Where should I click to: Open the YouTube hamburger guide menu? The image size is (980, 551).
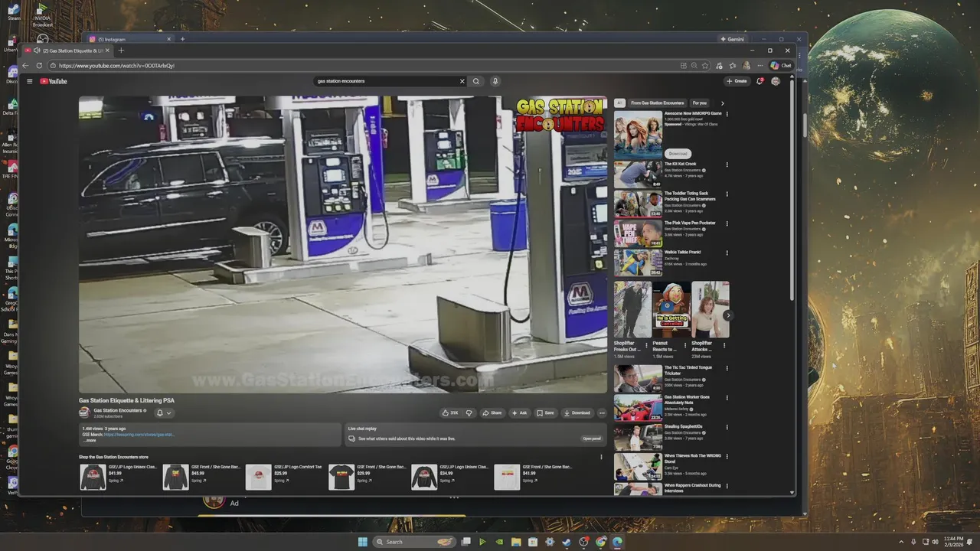coord(30,81)
